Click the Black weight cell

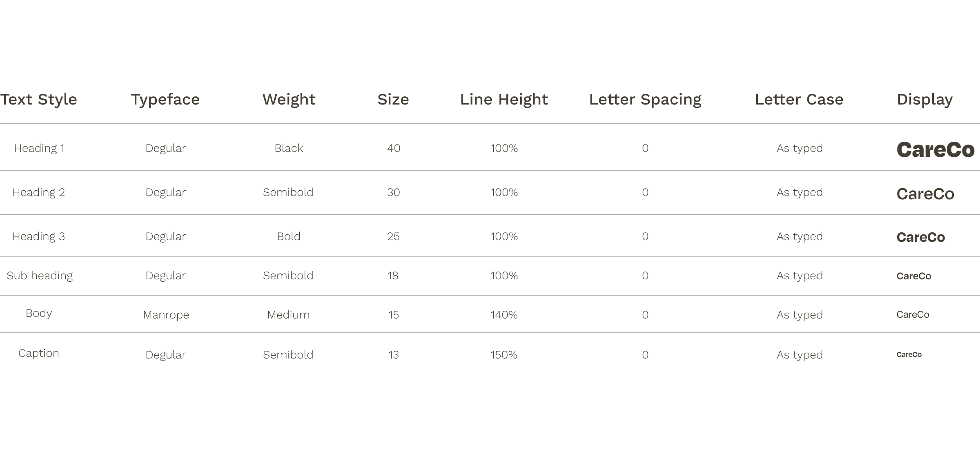click(289, 148)
